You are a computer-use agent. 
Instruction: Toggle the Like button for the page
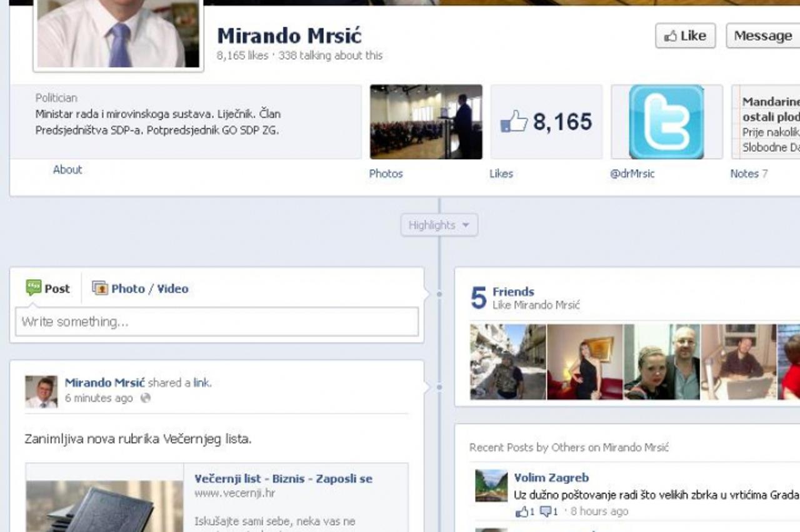tap(685, 36)
